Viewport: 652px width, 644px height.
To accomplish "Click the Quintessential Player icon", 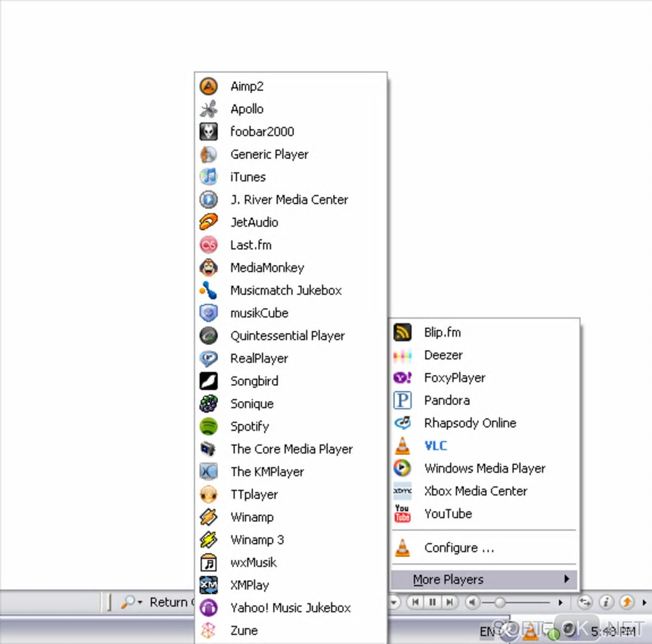I will [x=208, y=335].
